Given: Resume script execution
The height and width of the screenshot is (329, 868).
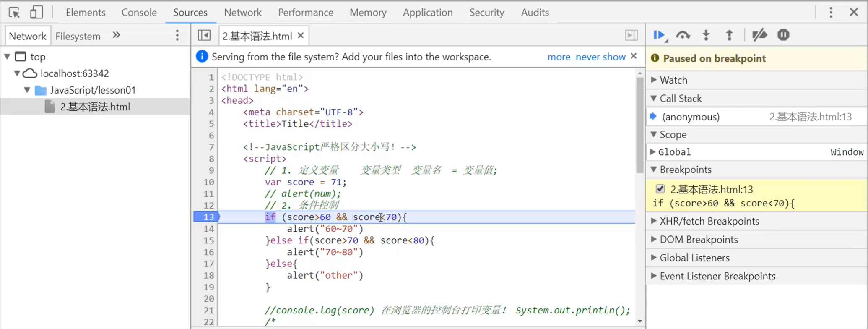Looking at the screenshot, I should [x=660, y=35].
